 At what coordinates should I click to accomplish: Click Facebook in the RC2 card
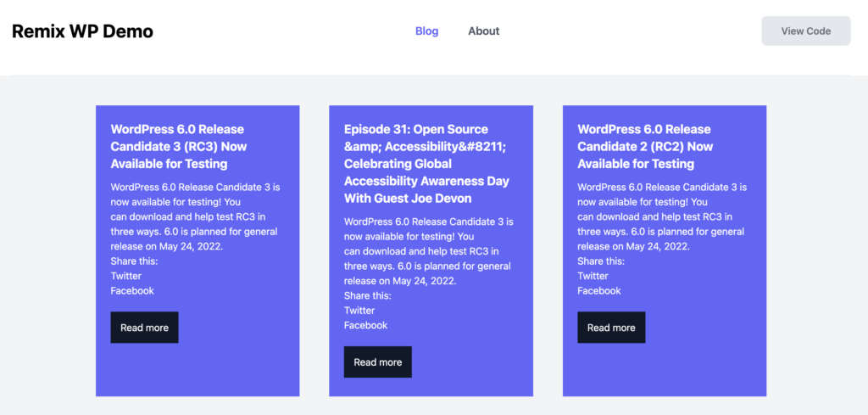(599, 291)
